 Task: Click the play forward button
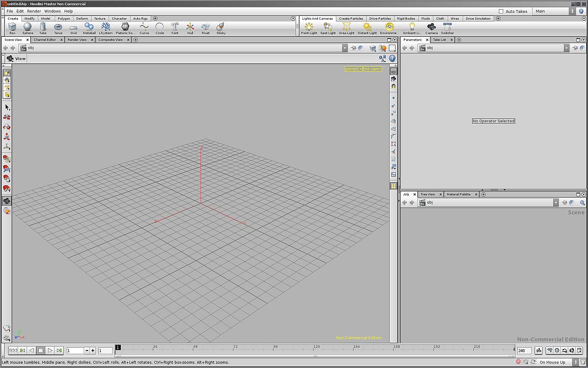coord(50,351)
